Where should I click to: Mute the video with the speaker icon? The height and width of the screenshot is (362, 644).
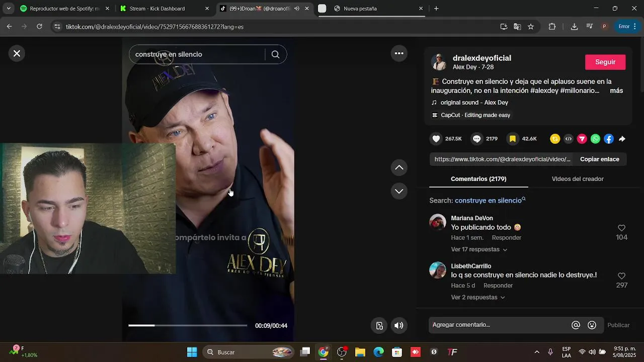click(399, 325)
